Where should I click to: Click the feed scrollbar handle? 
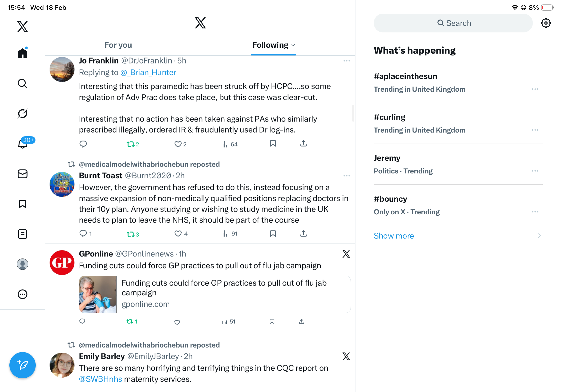pos(353,113)
